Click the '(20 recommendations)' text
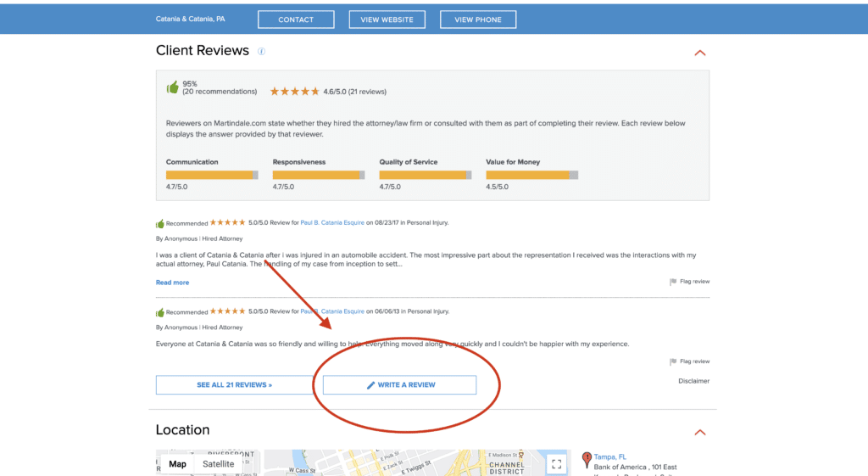Image resolution: width=868 pixels, height=476 pixels. point(220,92)
